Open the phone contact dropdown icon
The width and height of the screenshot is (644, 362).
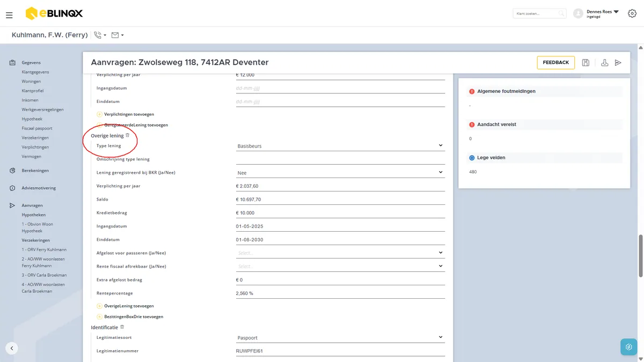(100, 35)
